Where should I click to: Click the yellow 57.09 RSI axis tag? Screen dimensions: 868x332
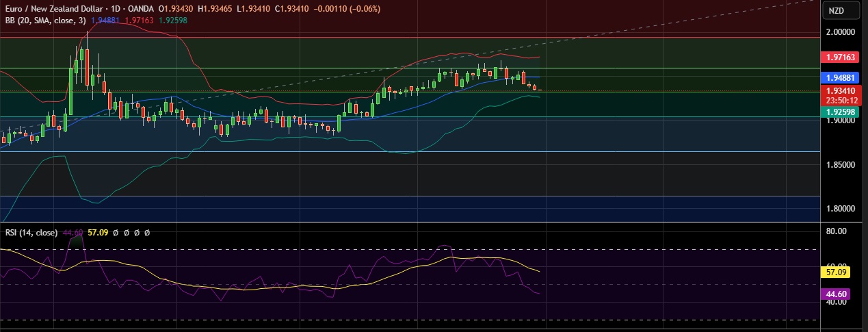point(846,272)
